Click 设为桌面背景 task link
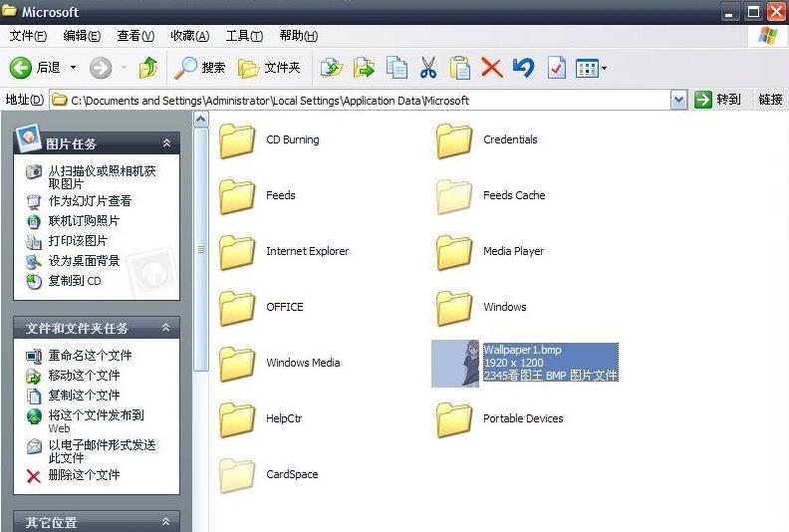The width and height of the screenshot is (789, 532). 84,261
